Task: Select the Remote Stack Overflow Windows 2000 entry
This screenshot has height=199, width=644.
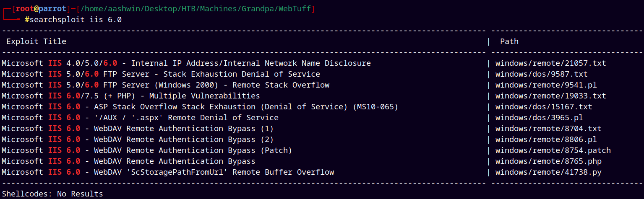Action: [x=166, y=85]
